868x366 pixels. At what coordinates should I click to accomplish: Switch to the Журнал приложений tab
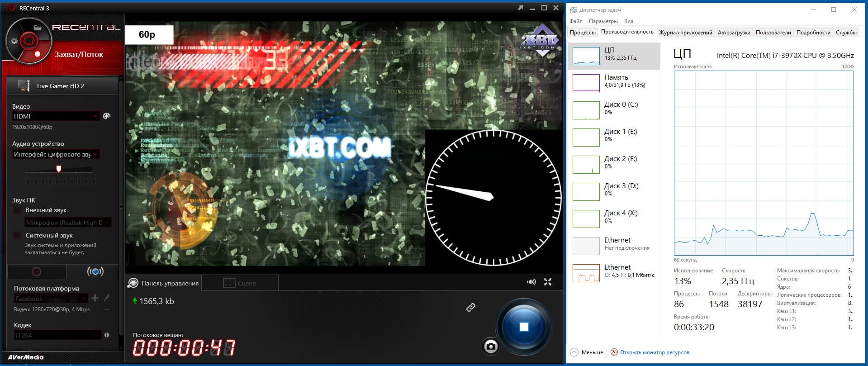686,33
